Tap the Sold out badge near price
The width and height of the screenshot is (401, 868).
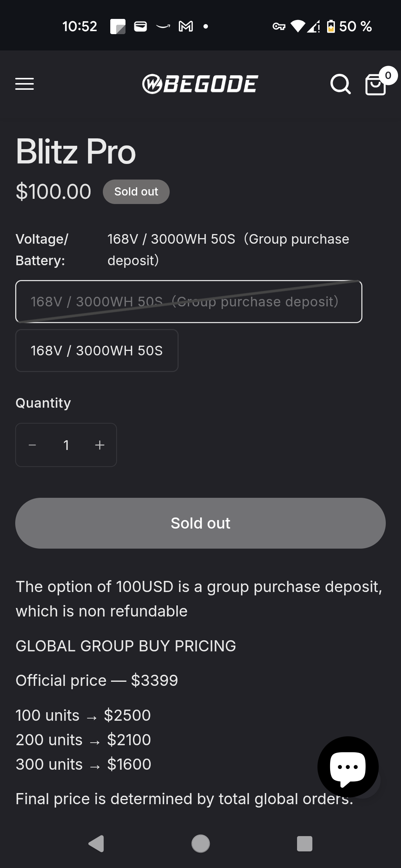click(136, 192)
